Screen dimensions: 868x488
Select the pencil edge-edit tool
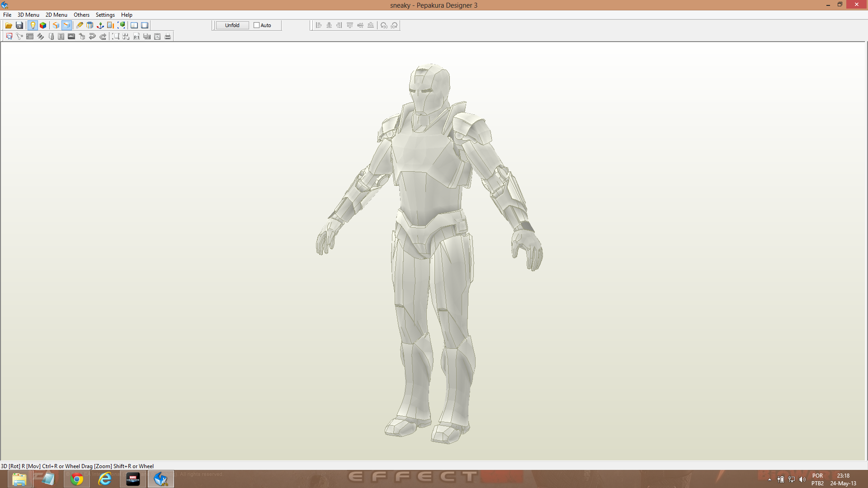80,25
